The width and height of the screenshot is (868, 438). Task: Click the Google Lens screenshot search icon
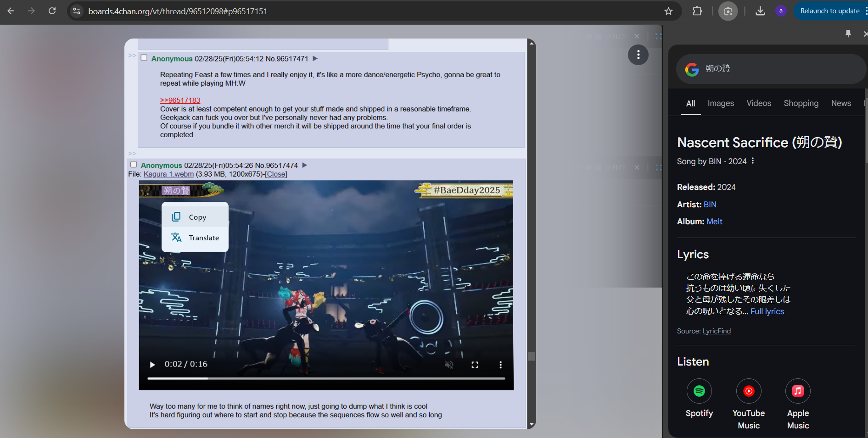(x=728, y=11)
